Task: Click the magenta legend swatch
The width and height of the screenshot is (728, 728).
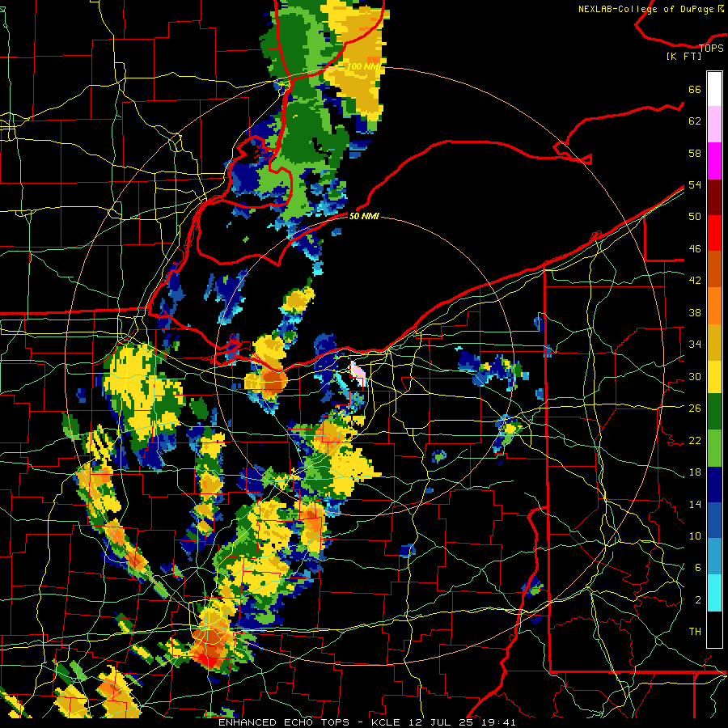Action: click(714, 161)
